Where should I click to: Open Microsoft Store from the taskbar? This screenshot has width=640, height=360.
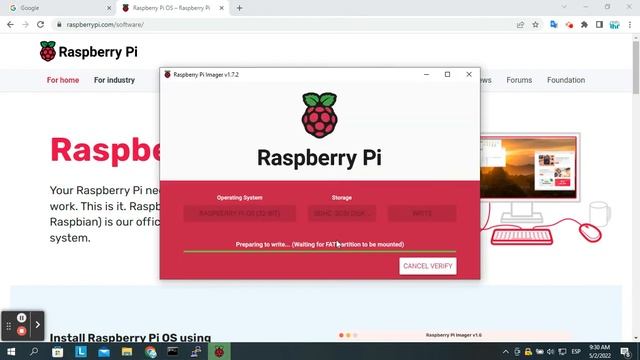pos(58,351)
